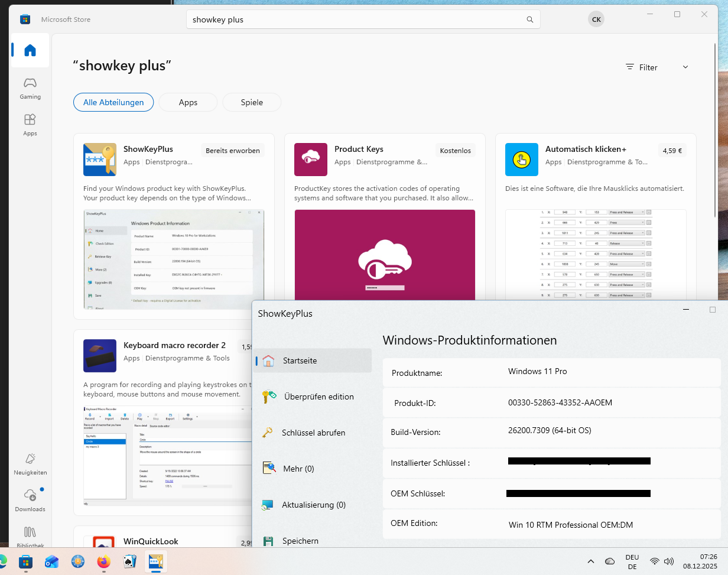
Task: Open Outlook from the taskbar
Action: coord(51,561)
